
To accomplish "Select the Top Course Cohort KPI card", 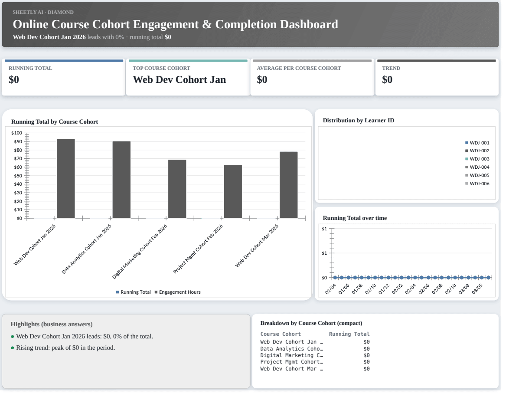I will (188, 78).
